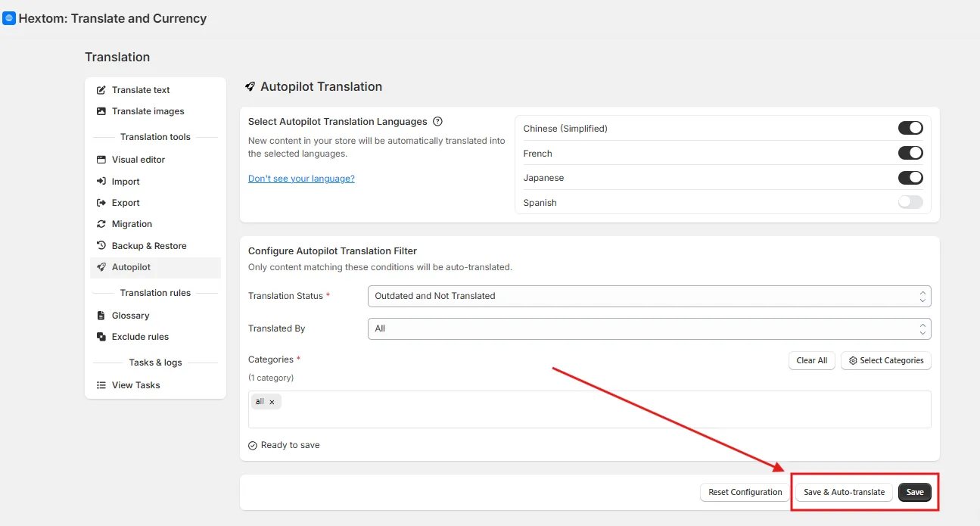Click the Export arrow icon

(101, 203)
